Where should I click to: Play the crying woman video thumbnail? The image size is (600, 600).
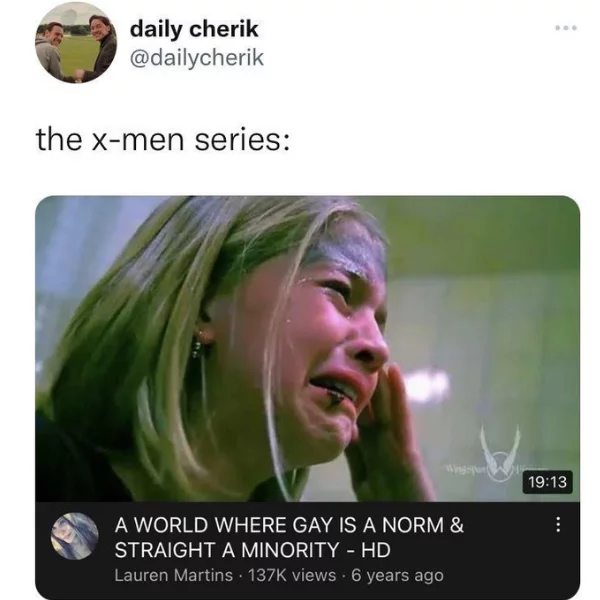307,348
